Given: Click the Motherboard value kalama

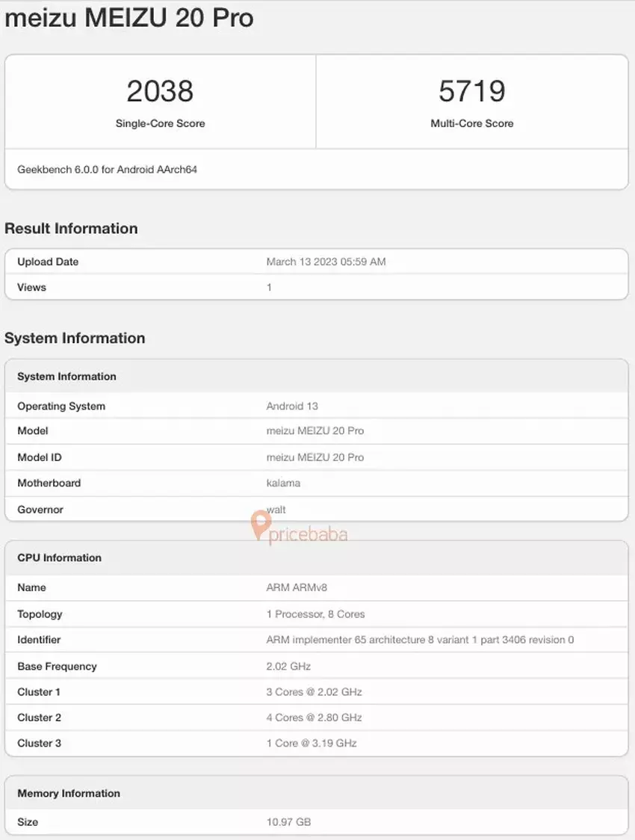Looking at the screenshot, I should (283, 483).
